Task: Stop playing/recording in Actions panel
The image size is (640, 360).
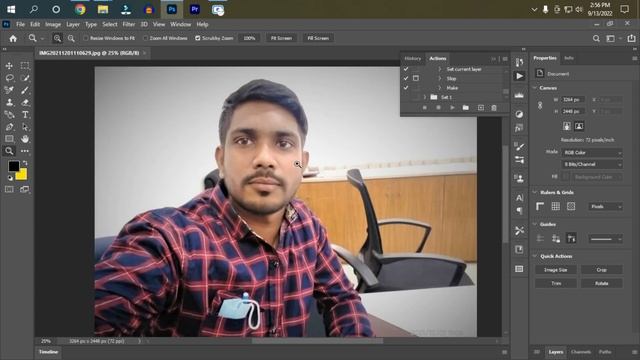Action: click(424, 108)
